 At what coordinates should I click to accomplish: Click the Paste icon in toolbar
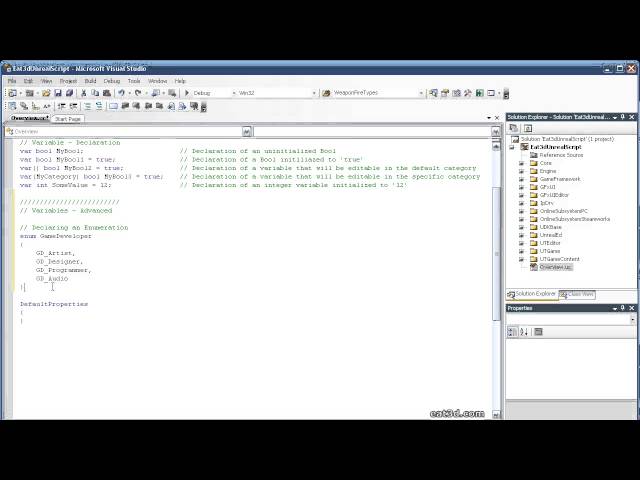107,93
